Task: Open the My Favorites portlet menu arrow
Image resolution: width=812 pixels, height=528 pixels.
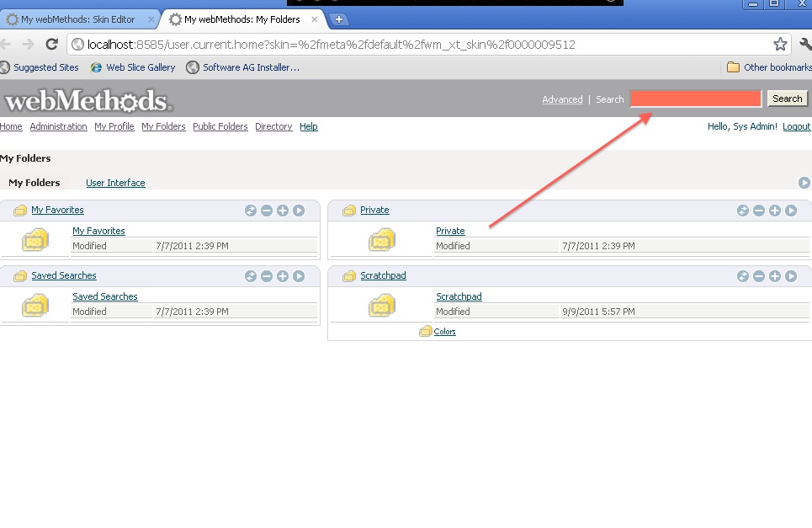Action: (299, 211)
